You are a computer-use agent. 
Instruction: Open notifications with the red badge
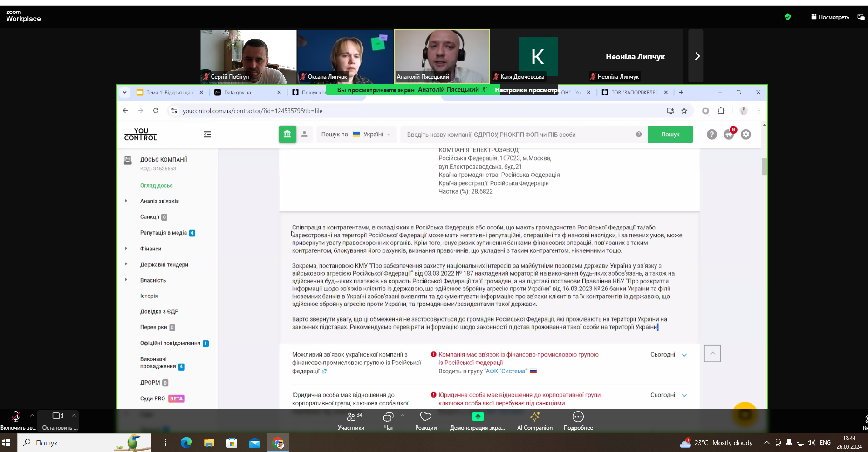(729, 134)
